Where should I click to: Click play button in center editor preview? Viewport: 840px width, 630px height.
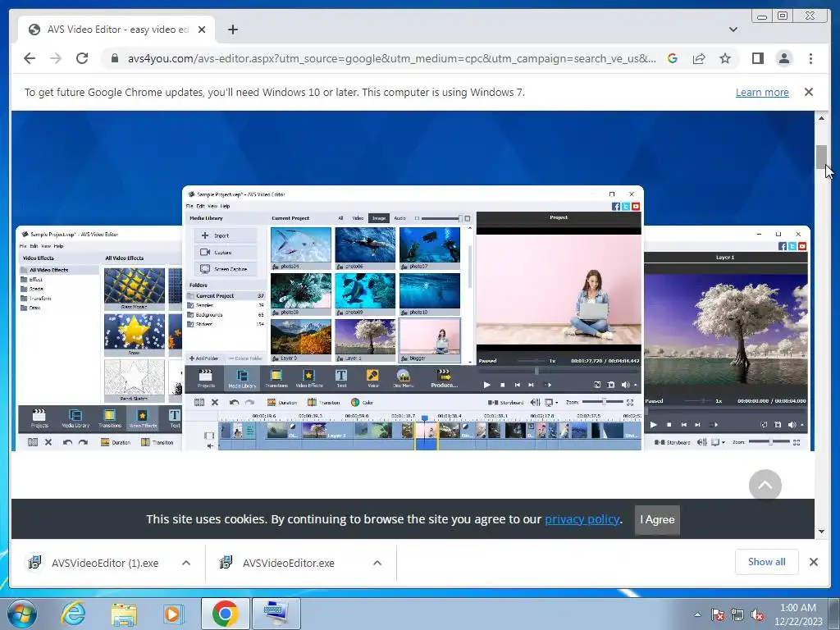[487, 385]
